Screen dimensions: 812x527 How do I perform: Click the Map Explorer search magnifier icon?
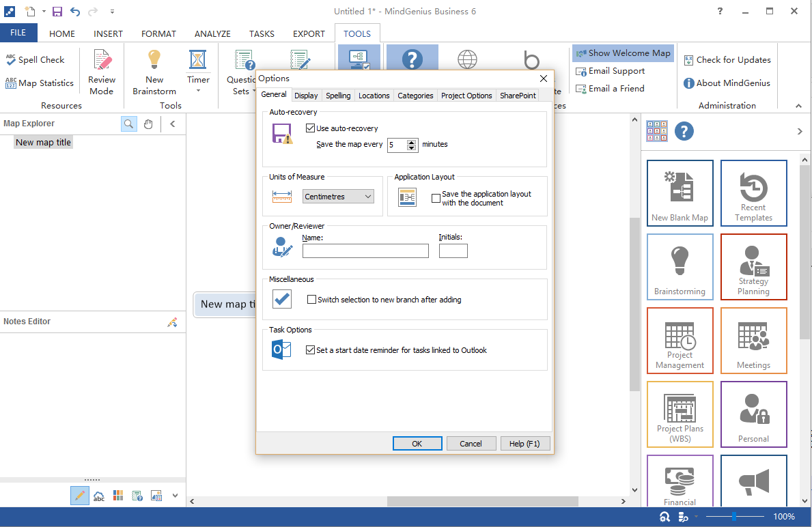click(x=128, y=124)
